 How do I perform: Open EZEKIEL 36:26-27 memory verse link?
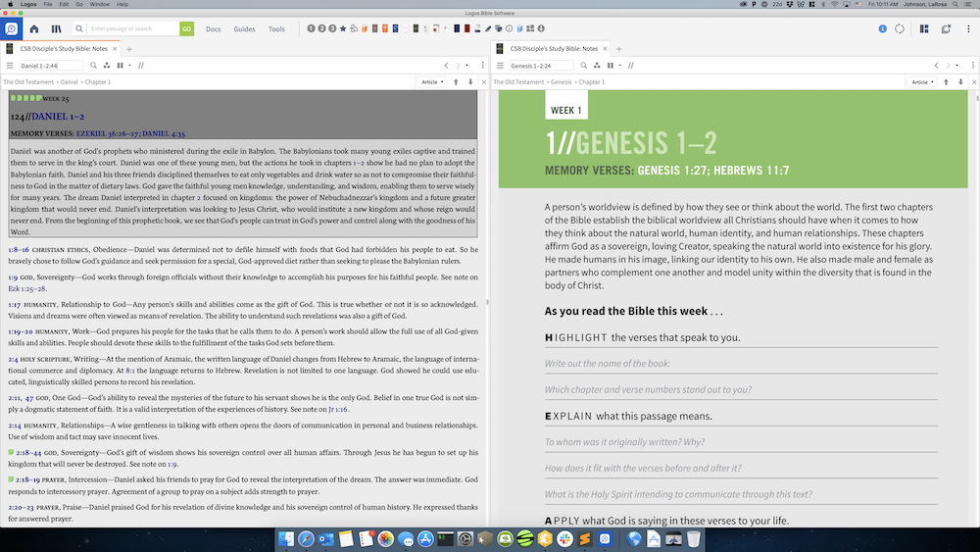pyautogui.click(x=108, y=133)
